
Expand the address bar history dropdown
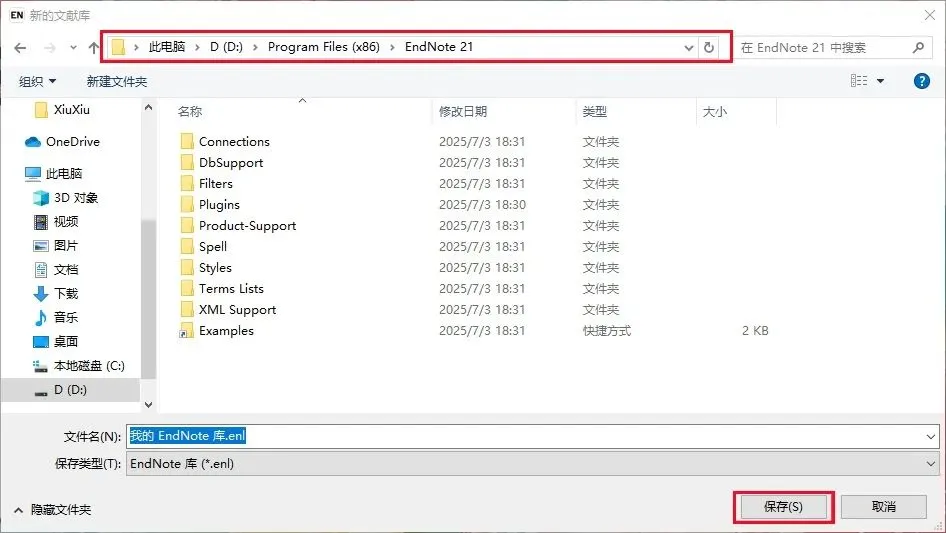[688, 48]
